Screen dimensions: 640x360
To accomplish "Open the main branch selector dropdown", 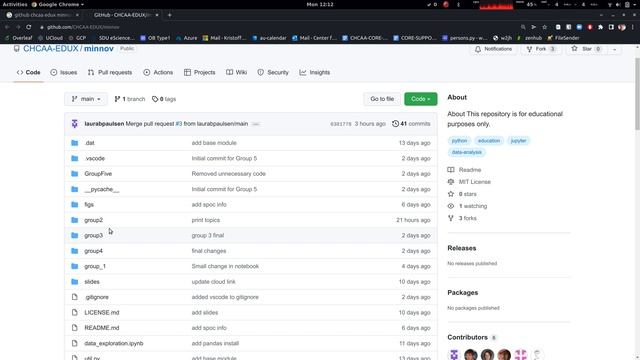I will pyautogui.click(x=86, y=99).
